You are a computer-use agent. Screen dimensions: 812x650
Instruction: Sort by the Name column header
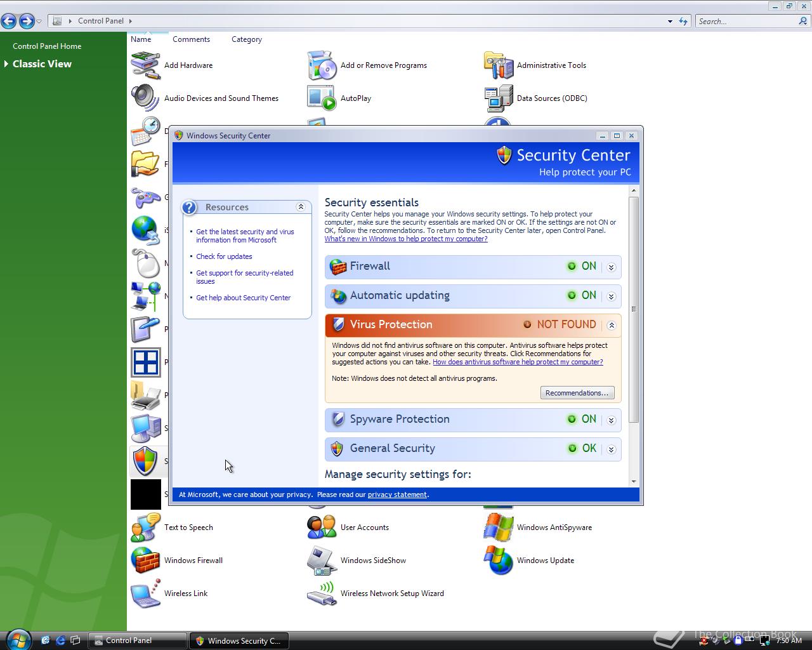click(141, 39)
